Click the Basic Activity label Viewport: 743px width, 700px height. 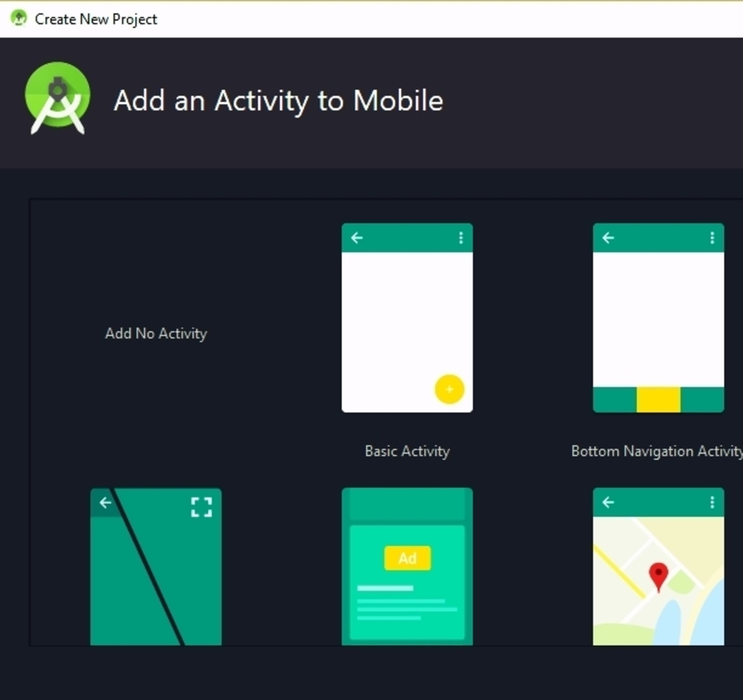(x=407, y=451)
